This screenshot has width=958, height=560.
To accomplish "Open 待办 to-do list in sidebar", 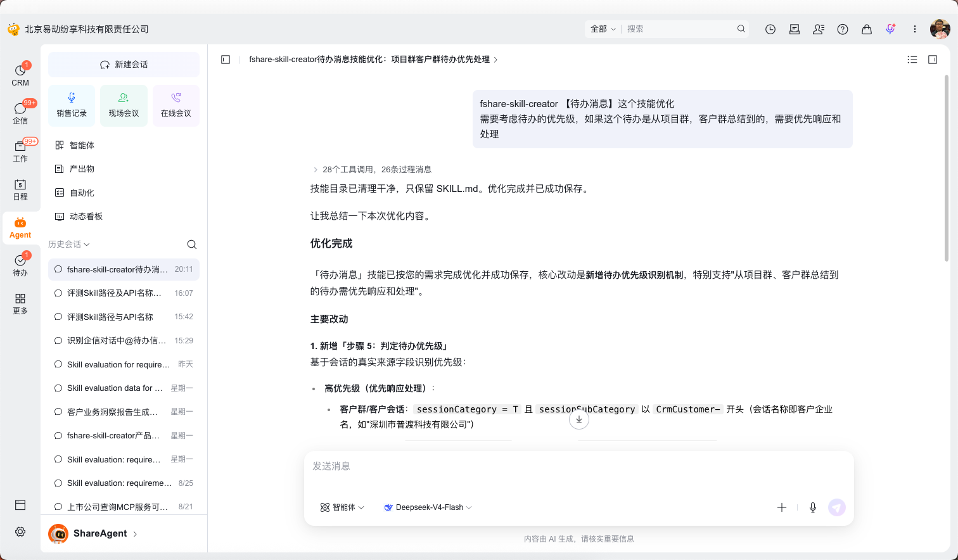I will coord(20,265).
